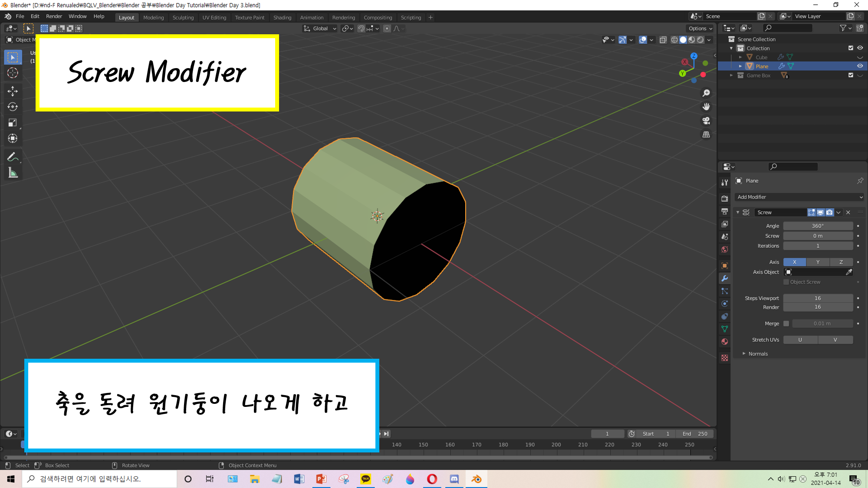Screen dimensions: 868x488
Task: Click the Stretch UVs U button
Action: click(800, 340)
